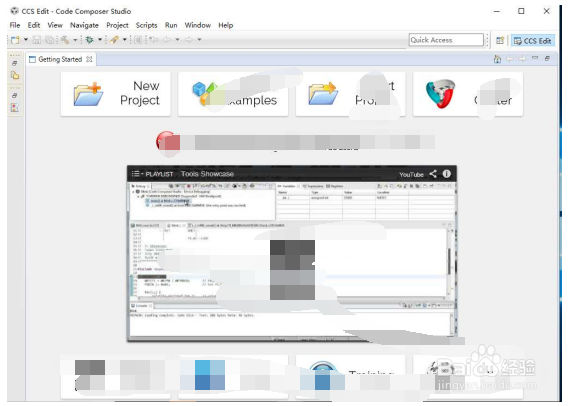Click the view's Forward arrow near Home icon
The image size is (570, 406).
pyautogui.click(x=522, y=59)
